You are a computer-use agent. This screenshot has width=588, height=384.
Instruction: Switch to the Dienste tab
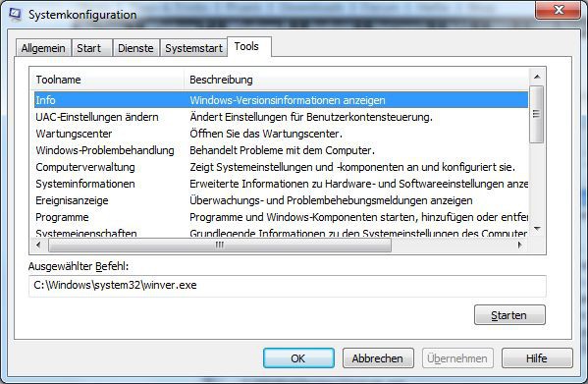click(x=135, y=48)
